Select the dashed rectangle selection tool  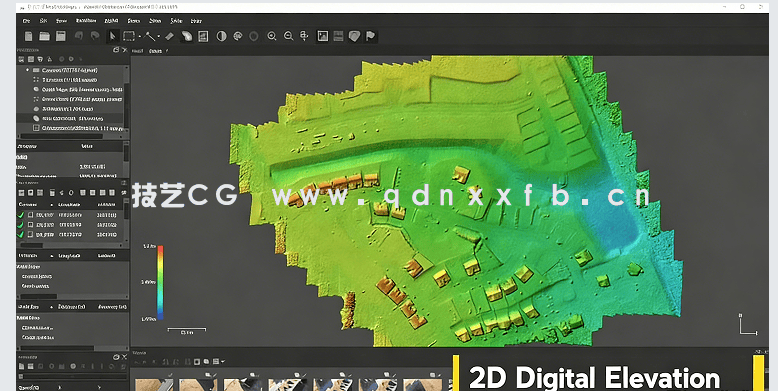coord(129,36)
